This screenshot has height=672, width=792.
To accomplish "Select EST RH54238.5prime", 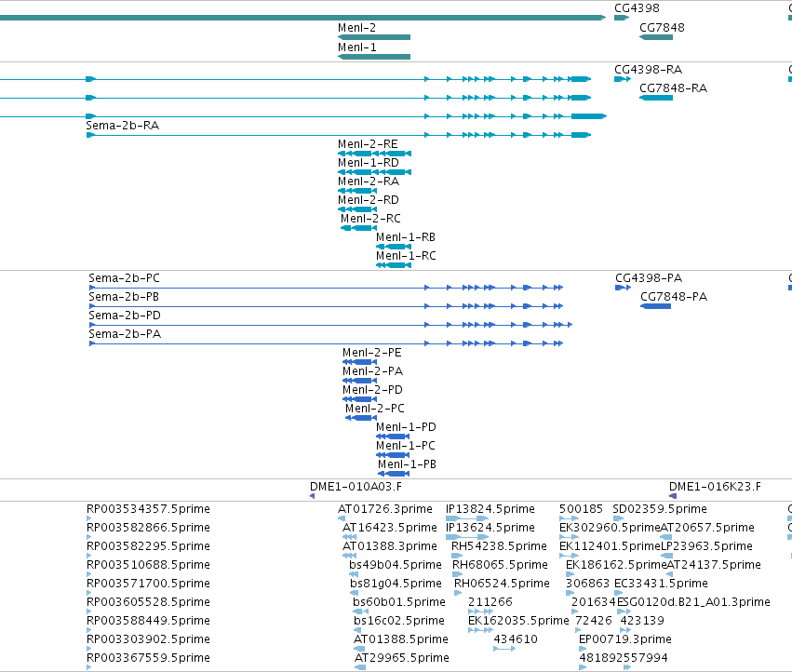I will coord(499,546).
